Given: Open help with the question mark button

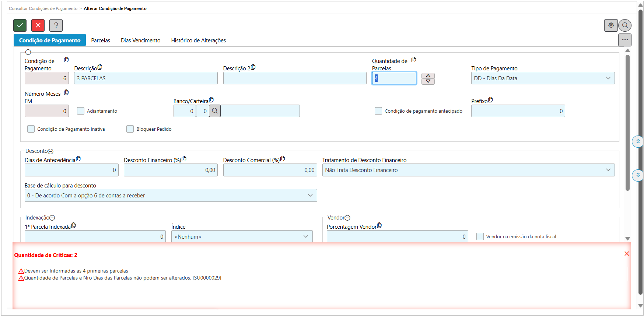Looking at the screenshot, I should click(56, 25).
